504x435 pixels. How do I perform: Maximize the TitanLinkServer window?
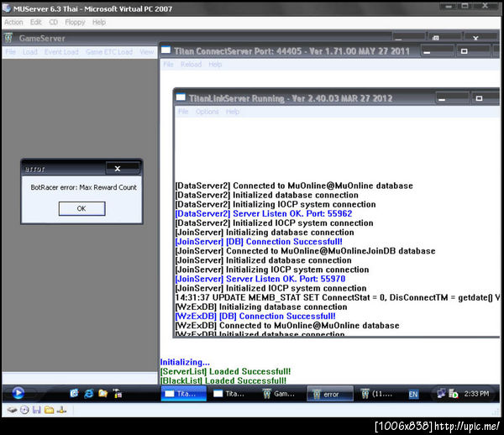[484, 98]
